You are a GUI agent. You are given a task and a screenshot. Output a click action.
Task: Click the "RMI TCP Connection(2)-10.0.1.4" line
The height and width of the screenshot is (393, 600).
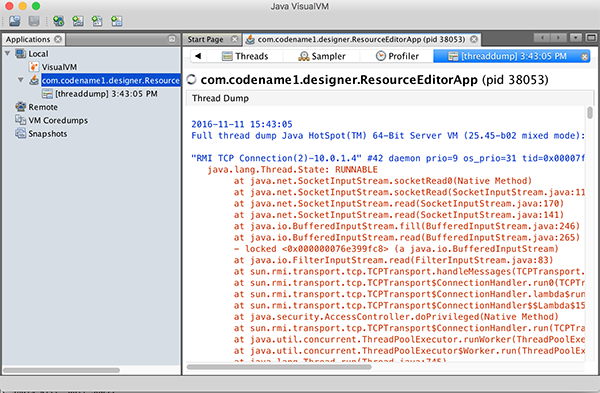click(388, 158)
